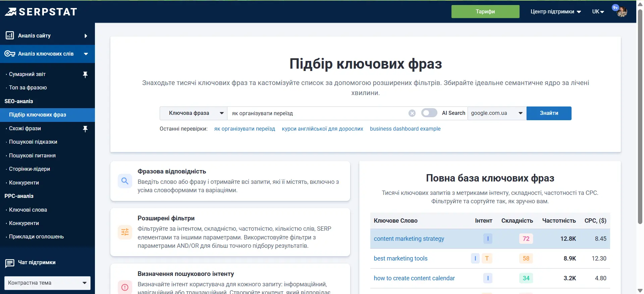This screenshot has width=644, height=294.
Task: Open content marketing strategy keyword link
Action: [409, 239]
